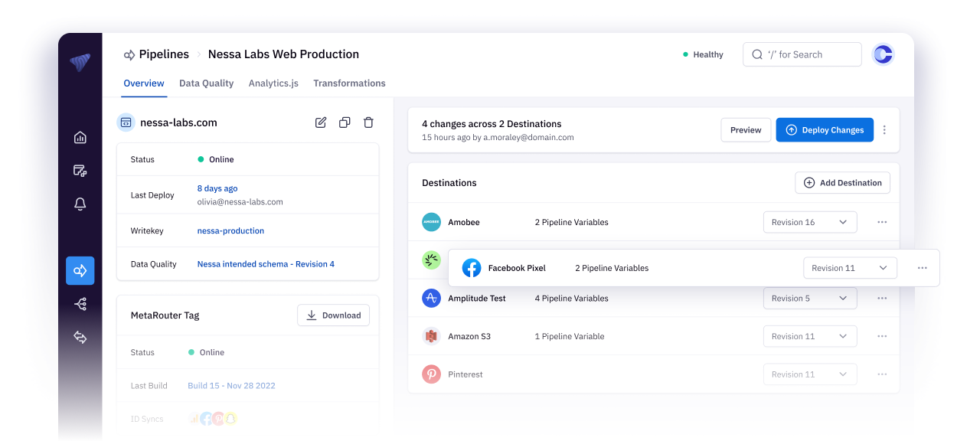Viewport: 980px width, 441px height.
Task: Open the Revision 5 dropdown for Amplitude Test
Action: pos(810,299)
